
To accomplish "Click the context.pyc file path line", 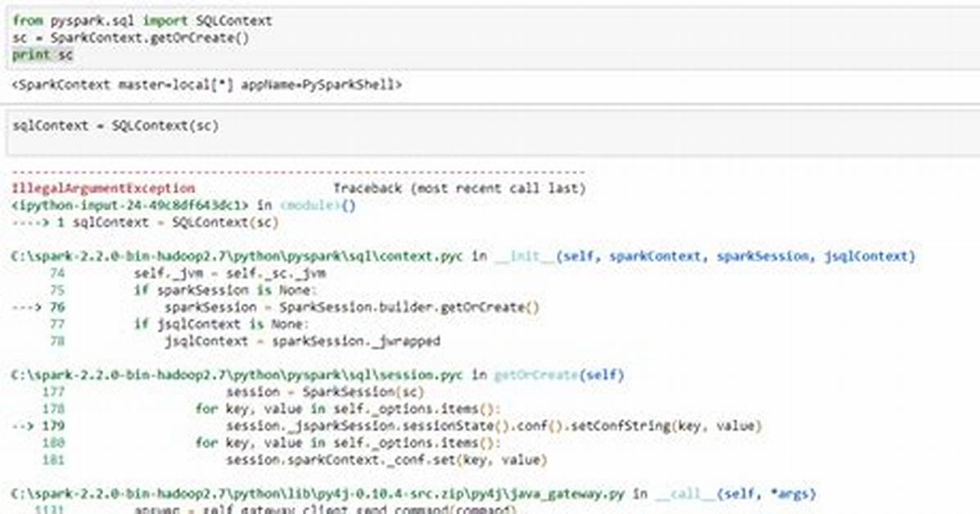I will (x=463, y=256).
